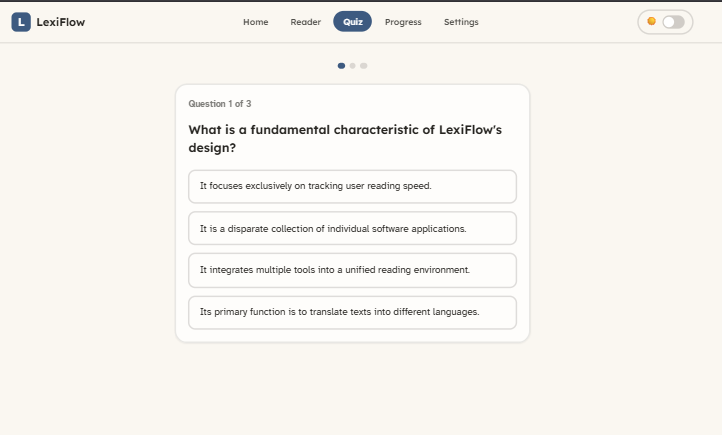
Task: Pick the translate texts into languages answer
Action: (x=352, y=313)
